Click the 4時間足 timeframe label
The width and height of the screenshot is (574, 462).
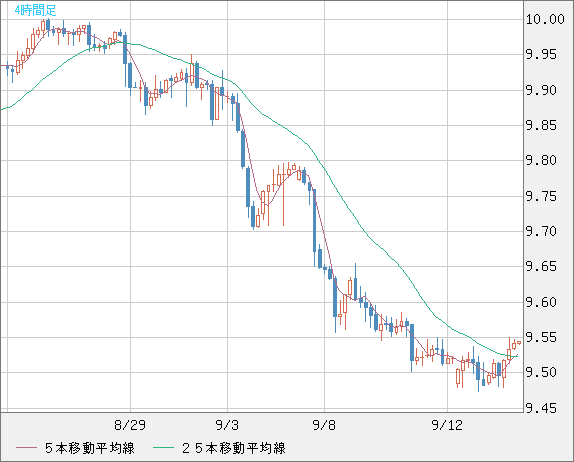coord(36,10)
